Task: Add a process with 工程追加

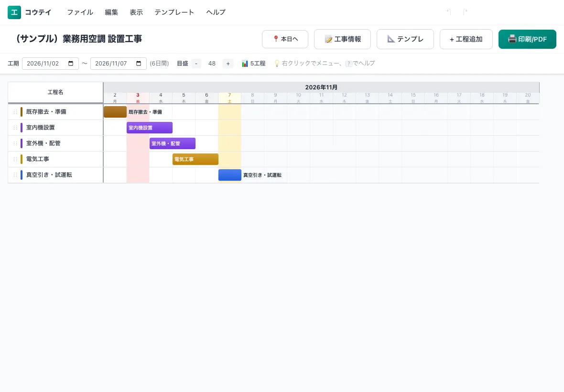Action: coord(466,39)
